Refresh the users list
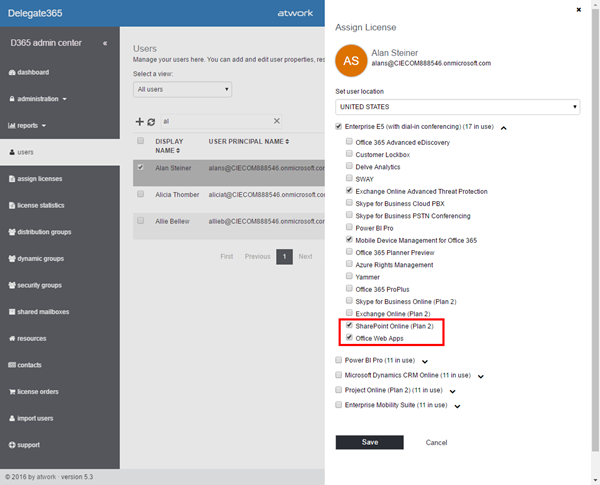This screenshot has height=485, width=600. (x=151, y=122)
